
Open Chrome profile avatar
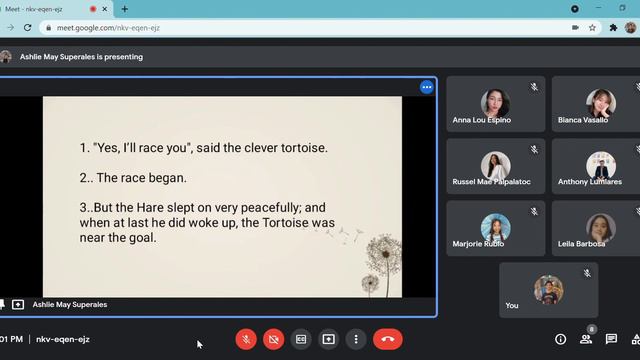click(630, 28)
